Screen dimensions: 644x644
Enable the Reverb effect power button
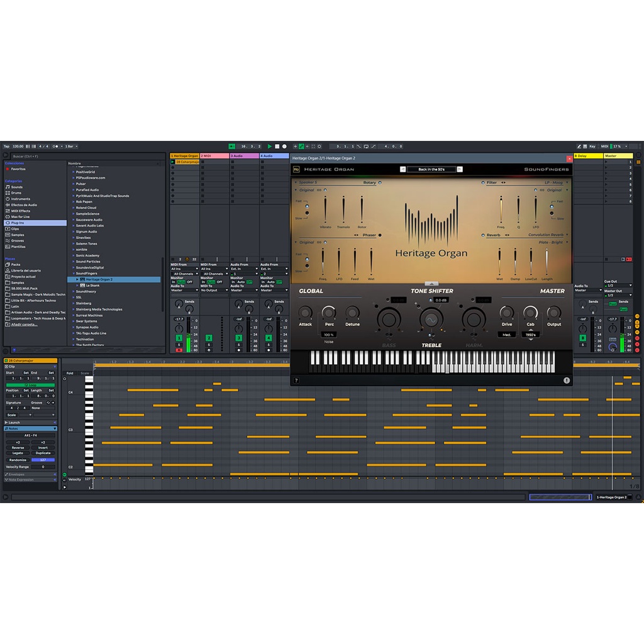(483, 235)
